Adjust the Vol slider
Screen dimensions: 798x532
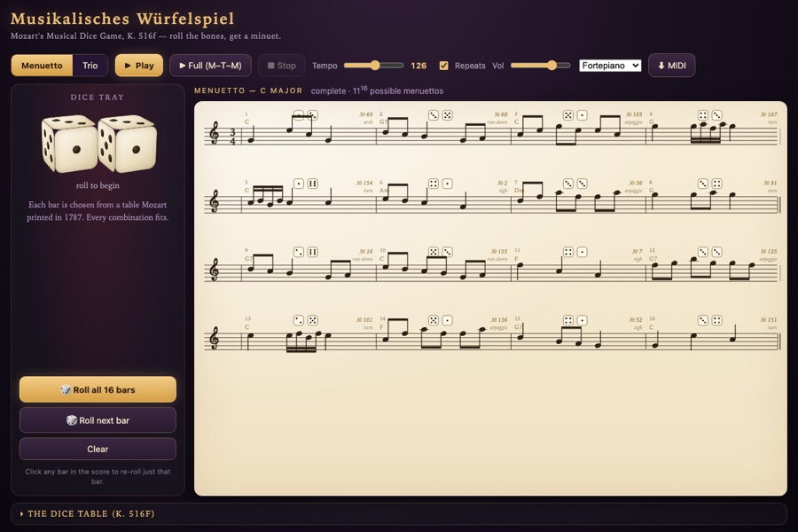pos(541,65)
